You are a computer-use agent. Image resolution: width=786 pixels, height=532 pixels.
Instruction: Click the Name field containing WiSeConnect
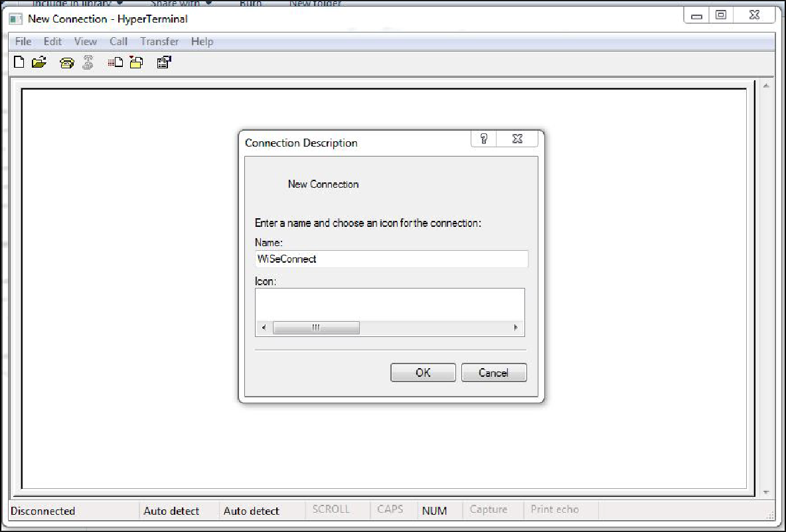(x=391, y=259)
